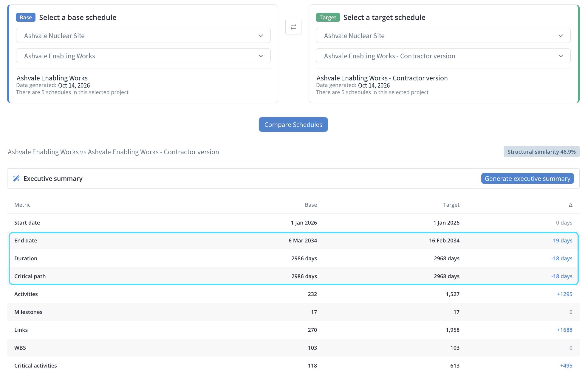Click base critical activities value 118
This screenshot has height=372, width=588.
pyautogui.click(x=312, y=365)
